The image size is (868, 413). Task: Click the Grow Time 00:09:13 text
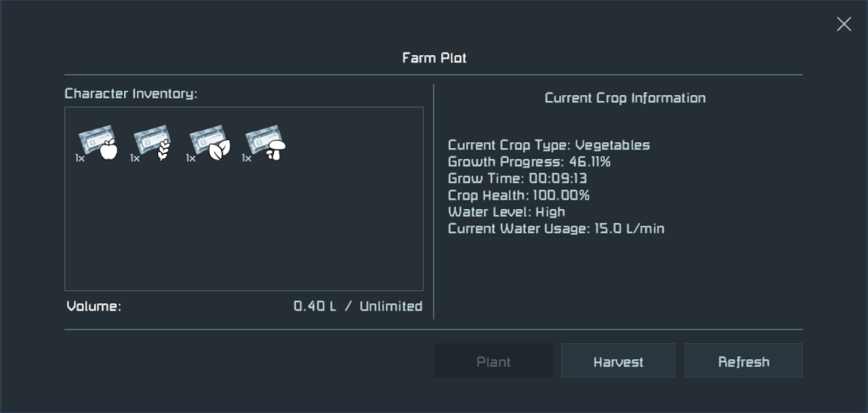pyautogui.click(x=518, y=179)
